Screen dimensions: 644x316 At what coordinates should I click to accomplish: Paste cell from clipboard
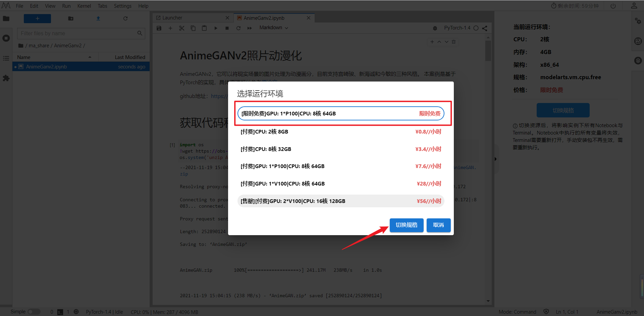tap(204, 28)
